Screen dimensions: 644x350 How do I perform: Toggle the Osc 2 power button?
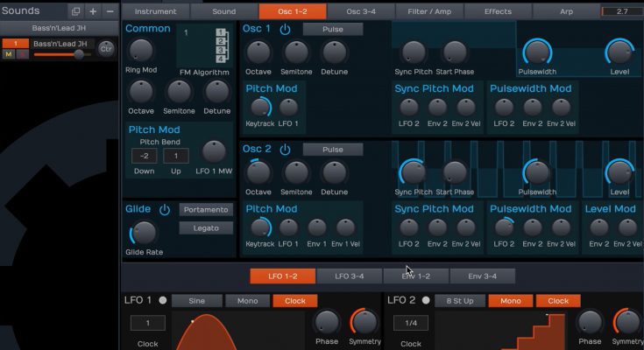(285, 150)
